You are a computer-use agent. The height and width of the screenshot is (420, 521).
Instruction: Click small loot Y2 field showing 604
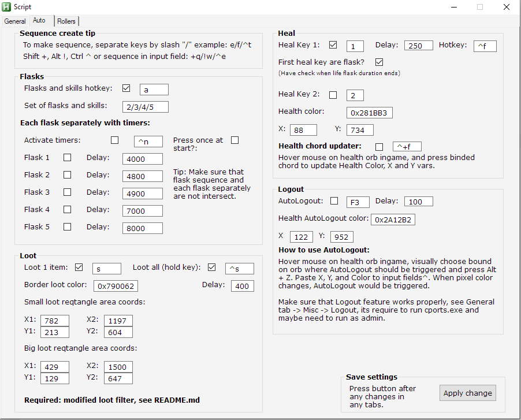(118, 332)
